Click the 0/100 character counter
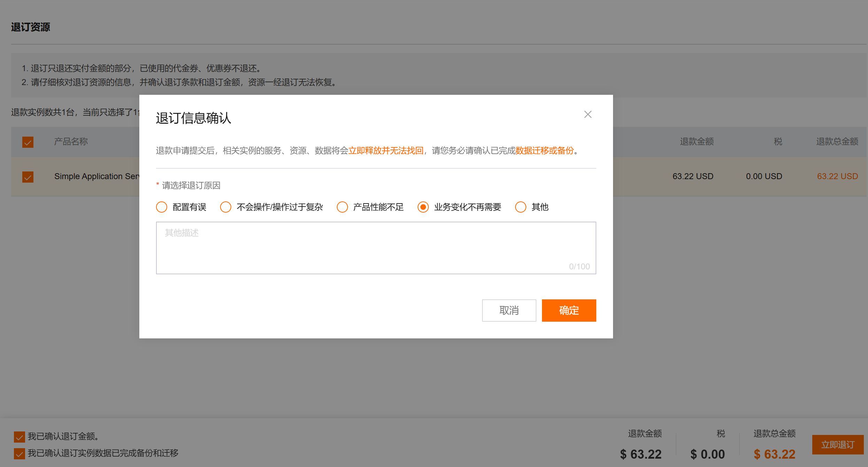This screenshot has height=467, width=868. click(579, 267)
